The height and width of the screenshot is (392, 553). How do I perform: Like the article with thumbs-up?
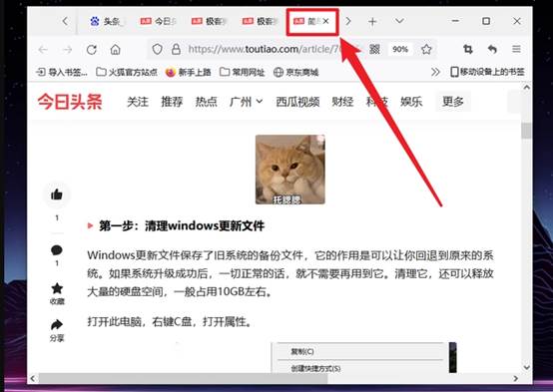(57, 195)
